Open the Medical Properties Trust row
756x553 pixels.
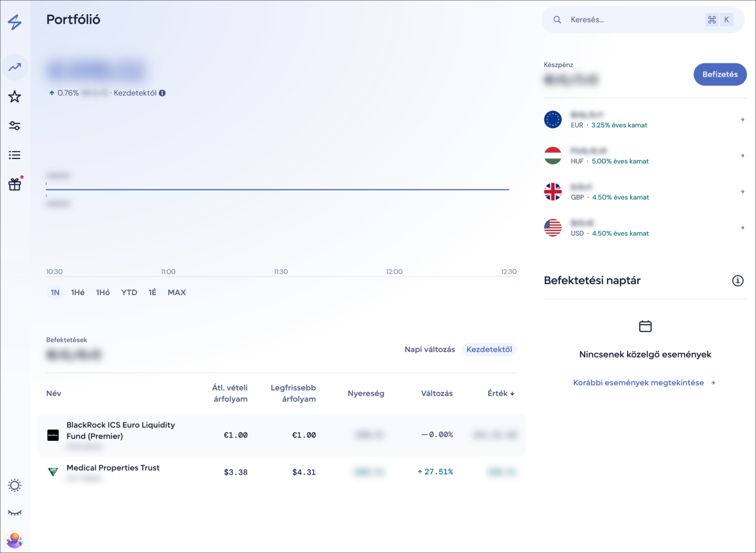113,468
